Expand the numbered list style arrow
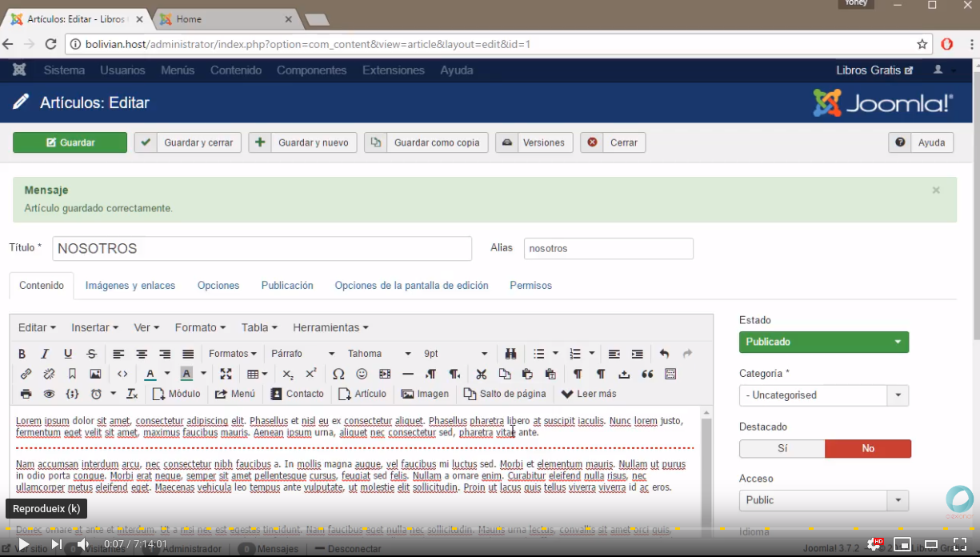 tap(592, 354)
